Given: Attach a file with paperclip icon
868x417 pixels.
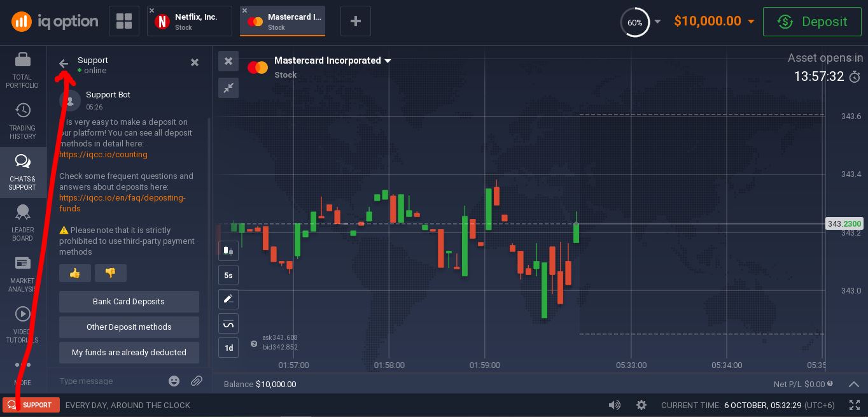Looking at the screenshot, I should (197, 381).
